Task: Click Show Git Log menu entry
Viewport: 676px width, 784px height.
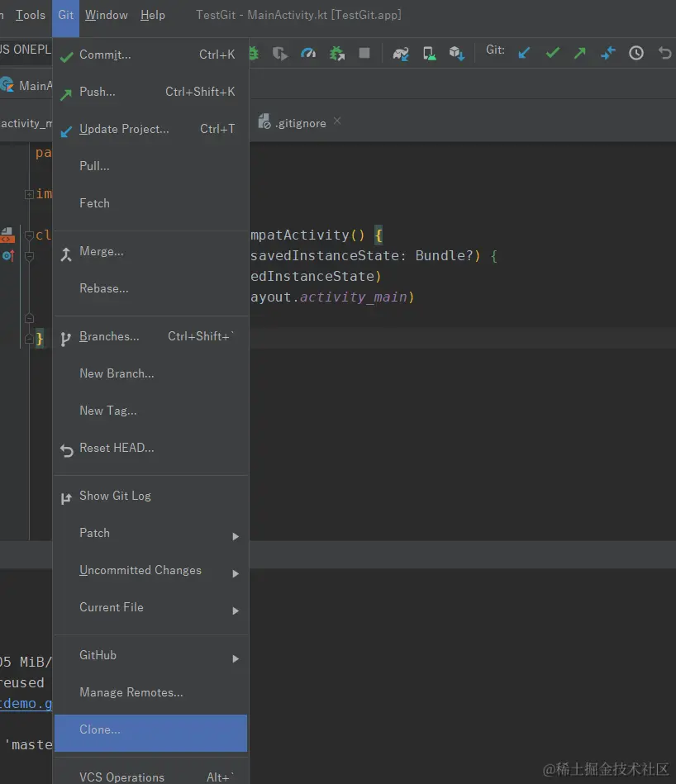Action: tap(115, 497)
